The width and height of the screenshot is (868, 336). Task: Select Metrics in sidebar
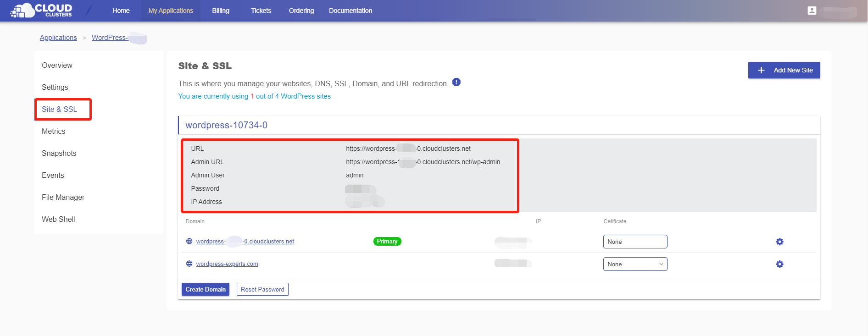click(54, 131)
